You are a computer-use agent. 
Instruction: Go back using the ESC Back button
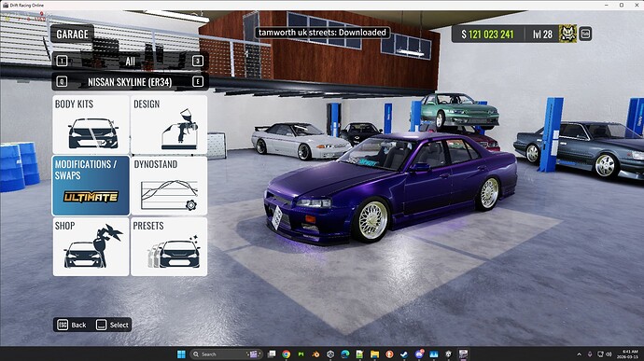coord(72,325)
